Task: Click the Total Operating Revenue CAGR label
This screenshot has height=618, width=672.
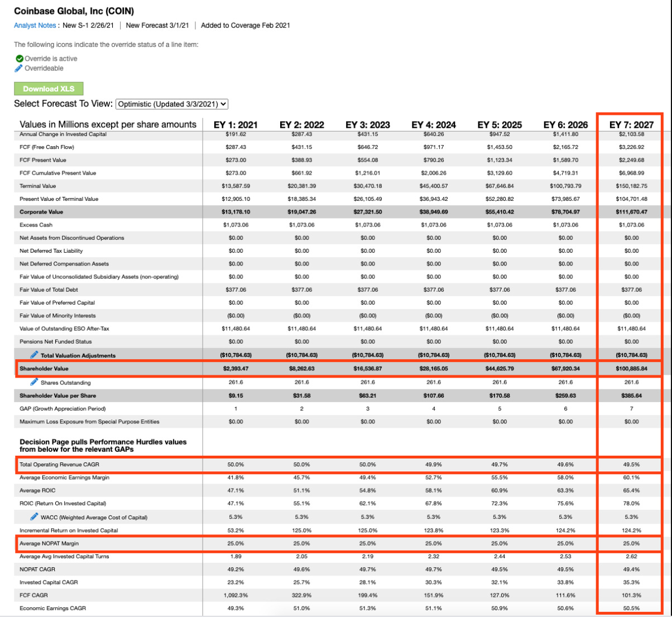Action: tap(60, 465)
